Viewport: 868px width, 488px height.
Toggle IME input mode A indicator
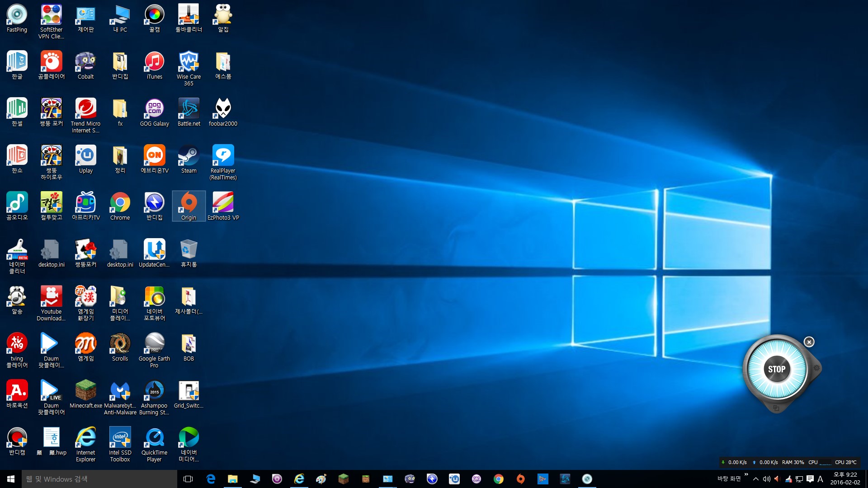coord(821,479)
